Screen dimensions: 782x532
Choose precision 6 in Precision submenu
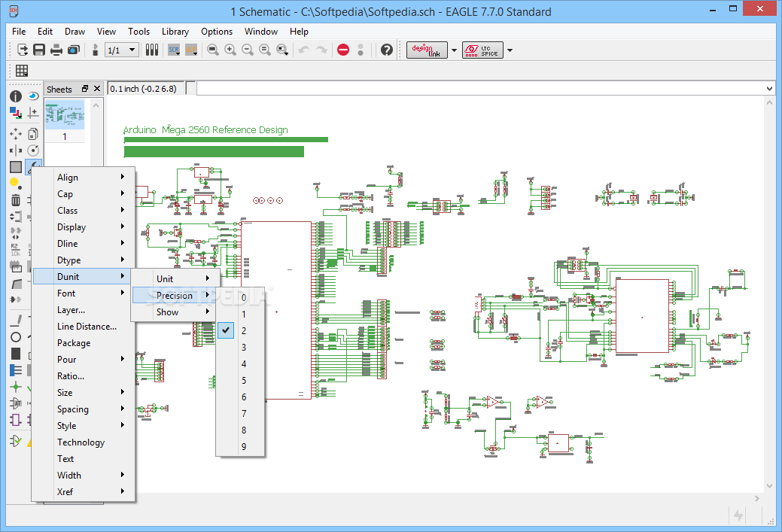[x=240, y=397]
